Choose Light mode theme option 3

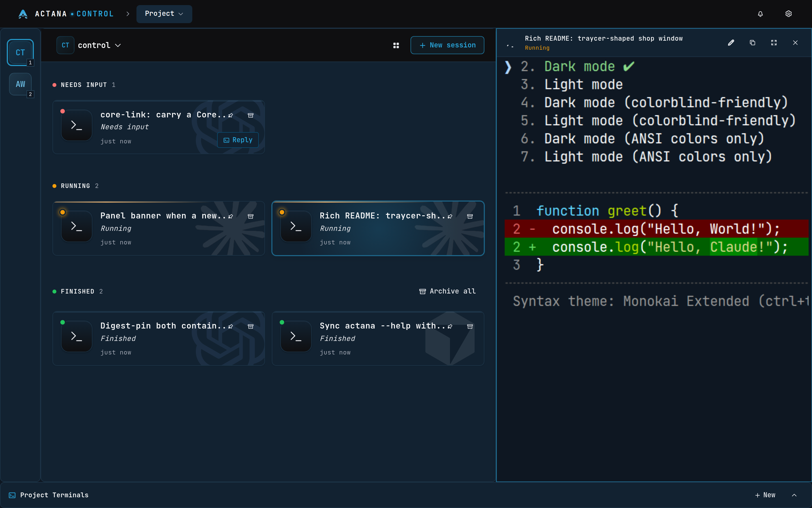(572, 84)
